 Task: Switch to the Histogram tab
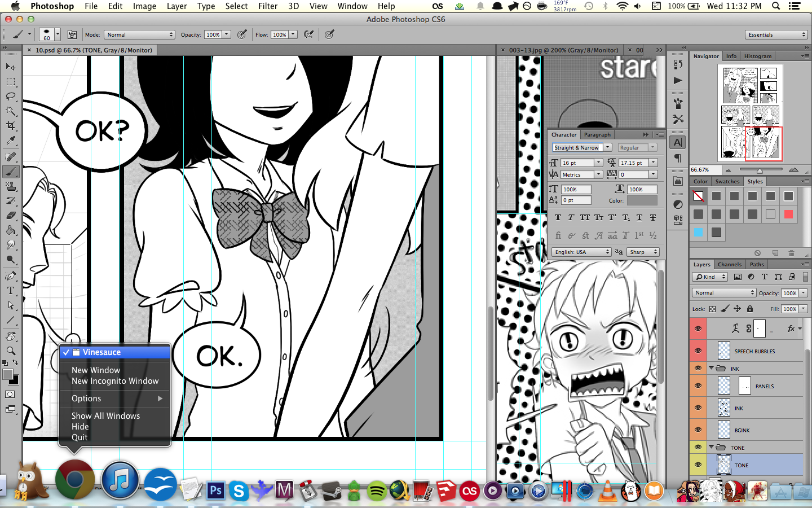coord(758,56)
